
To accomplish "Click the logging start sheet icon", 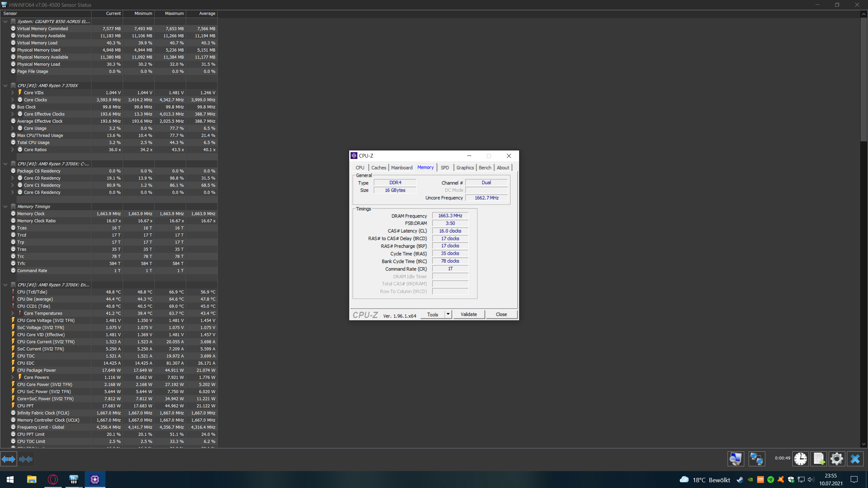I will [x=818, y=459].
